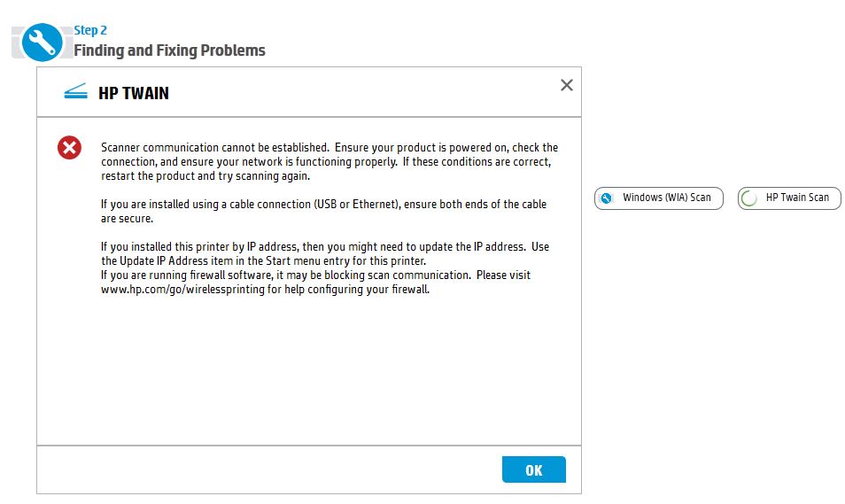The height and width of the screenshot is (504, 845).
Task: Click the 'Scanner communication cannot be established' sentence
Action: [x=215, y=148]
